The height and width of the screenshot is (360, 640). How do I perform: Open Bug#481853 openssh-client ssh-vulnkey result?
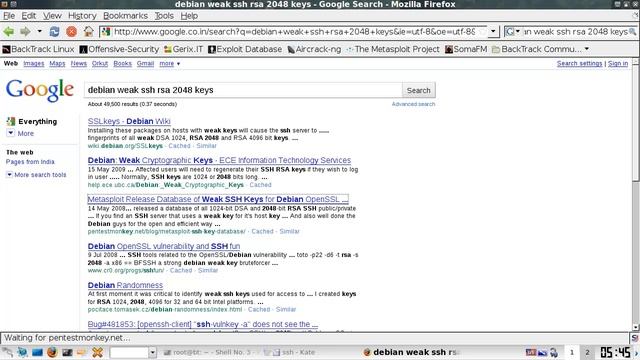[x=202, y=324]
